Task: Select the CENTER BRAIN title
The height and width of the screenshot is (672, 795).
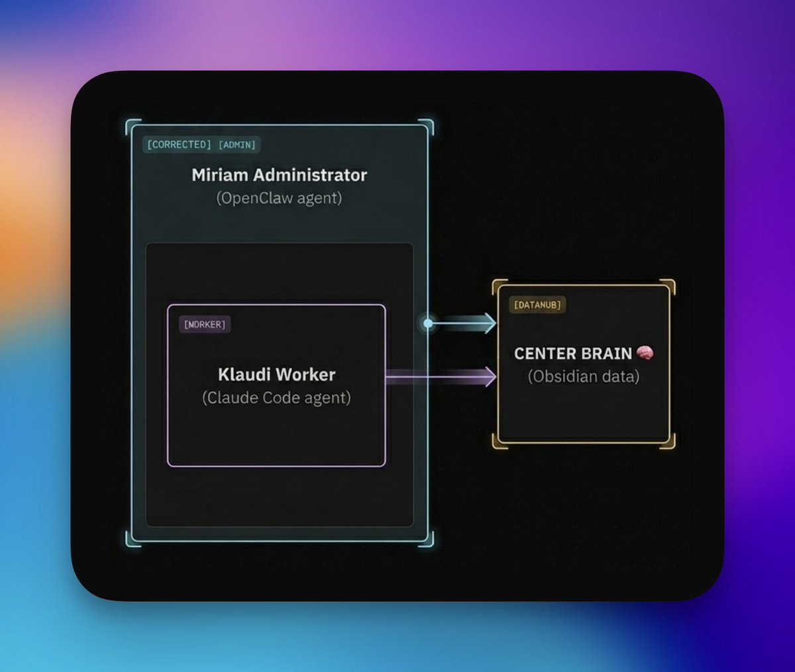Action: (x=573, y=354)
